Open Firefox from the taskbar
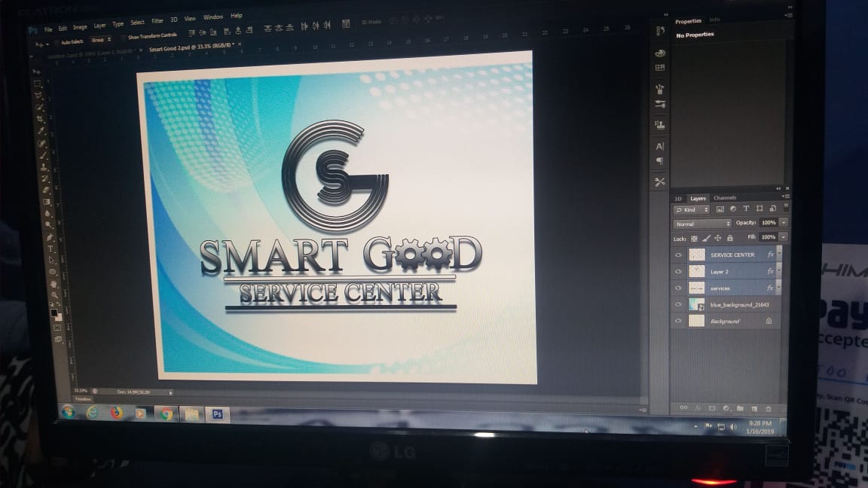The width and height of the screenshot is (868, 488). point(116,413)
